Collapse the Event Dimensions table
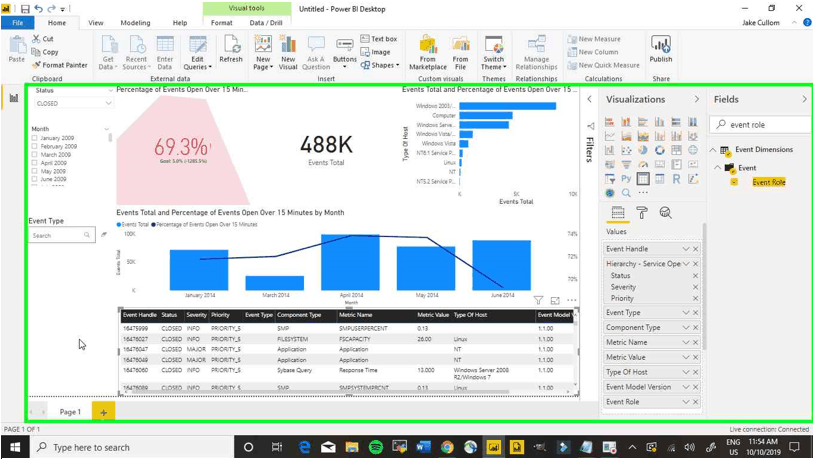The width and height of the screenshot is (813, 459). (713, 150)
